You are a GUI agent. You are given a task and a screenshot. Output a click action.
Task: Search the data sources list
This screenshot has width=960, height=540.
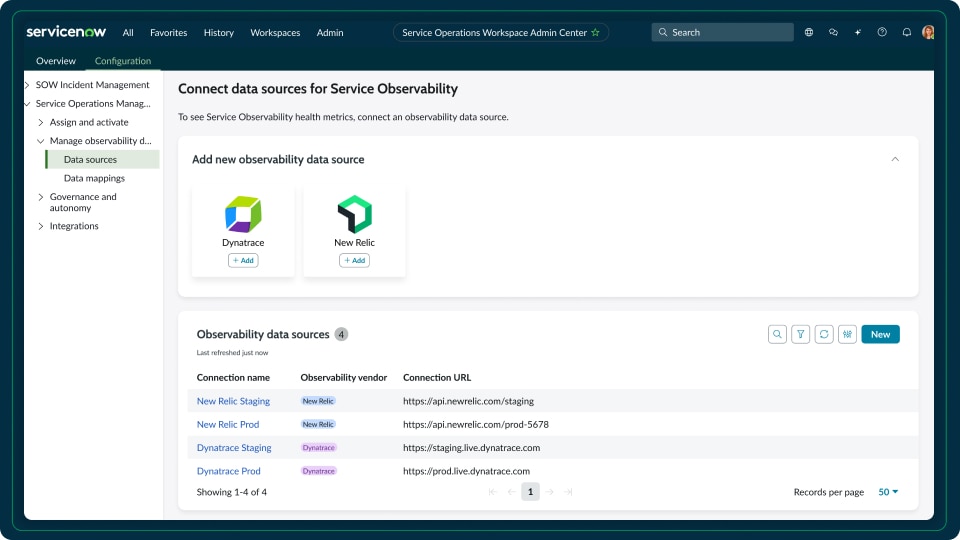tap(777, 334)
